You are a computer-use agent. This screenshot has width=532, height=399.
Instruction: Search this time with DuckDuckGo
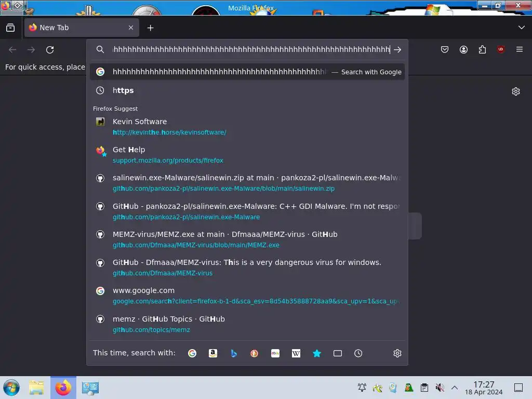point(255,353)
